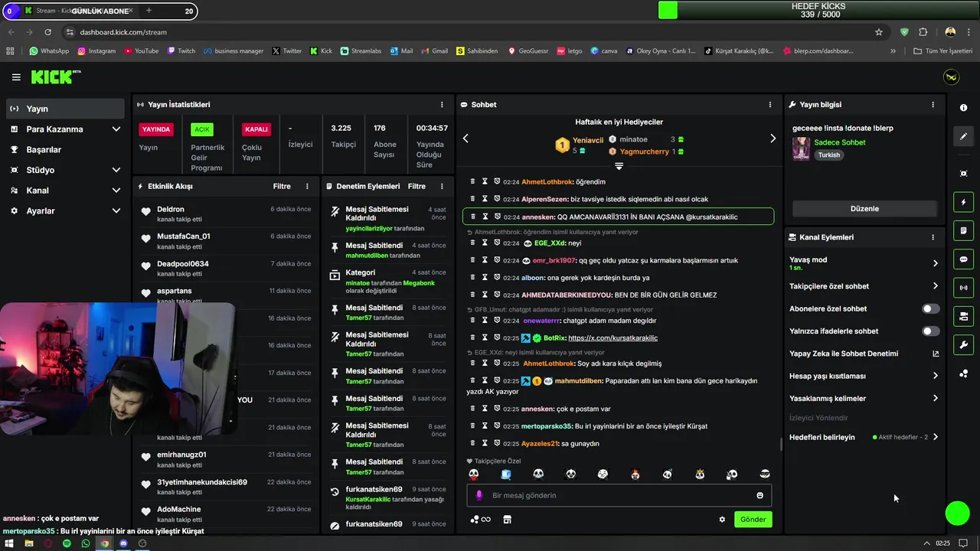Bookmark this page with the star icon
This screenshot has height=551, width=980.
(879, 32)
